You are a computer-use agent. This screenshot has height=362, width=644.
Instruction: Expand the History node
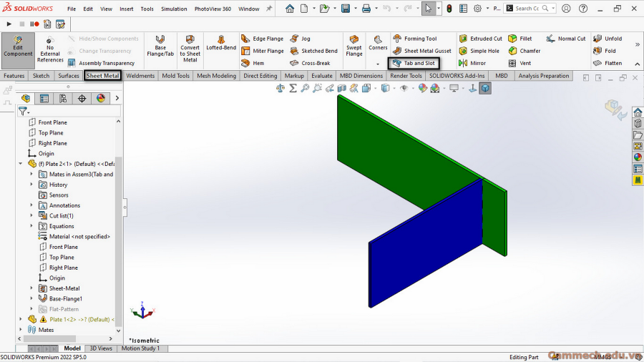coord(31,185)
